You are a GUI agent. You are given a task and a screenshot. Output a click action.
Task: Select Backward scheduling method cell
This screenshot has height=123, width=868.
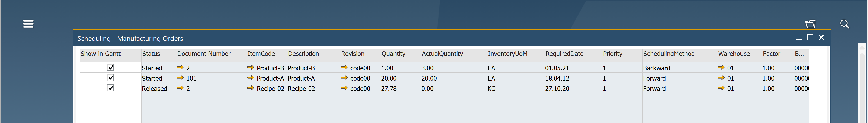[680, 68]
